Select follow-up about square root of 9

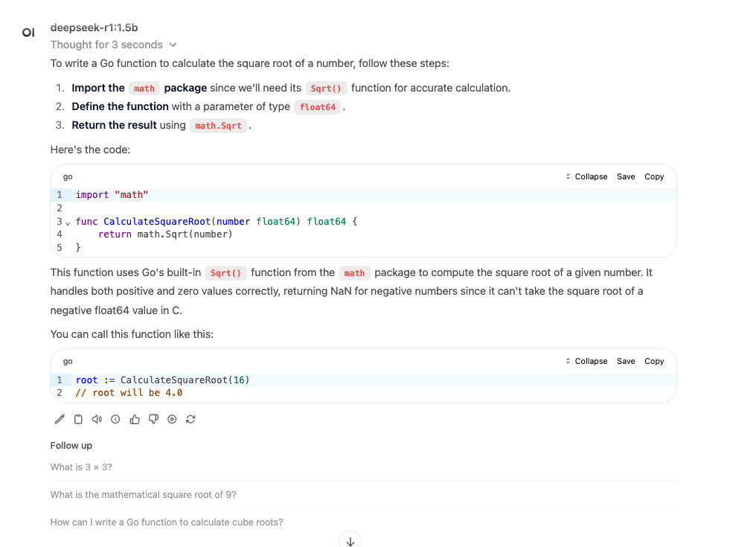(x=364, y=495)
